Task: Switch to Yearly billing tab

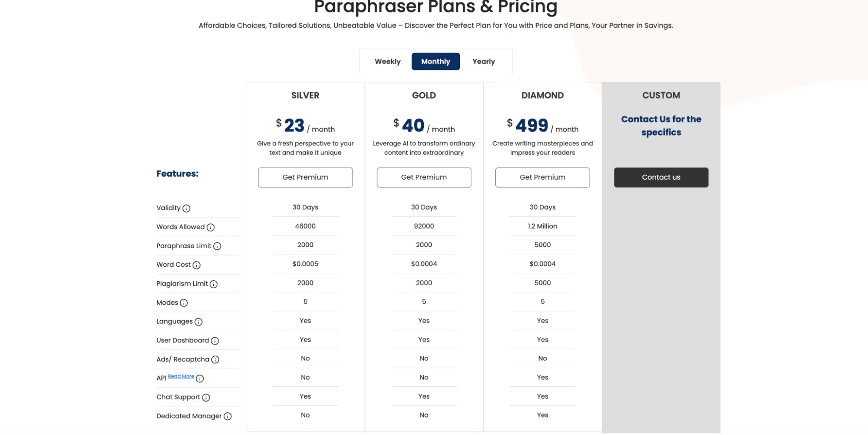Action: [x=483, y=62]
